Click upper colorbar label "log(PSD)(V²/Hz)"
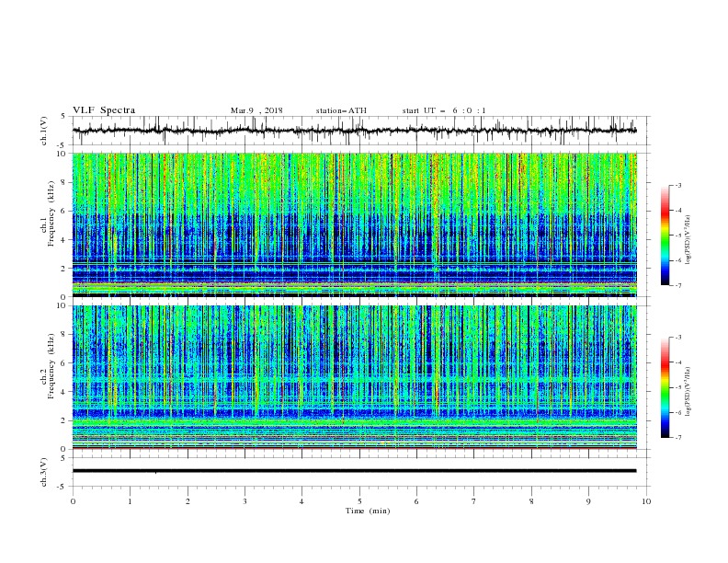This screenshot has height=563, width=728. point(688,240)
